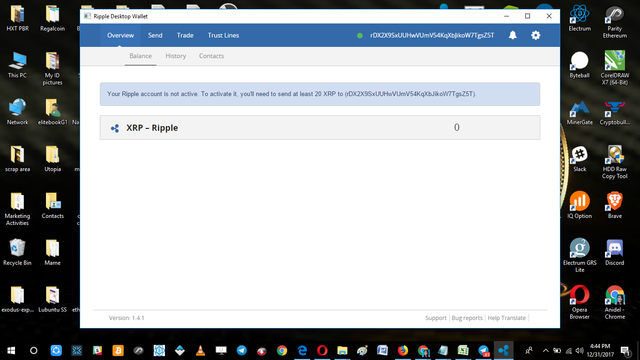The image size is (640, 360).
Task: Select the CorelDRAW X7 desktop shortcut
Action: click(614, 68)
